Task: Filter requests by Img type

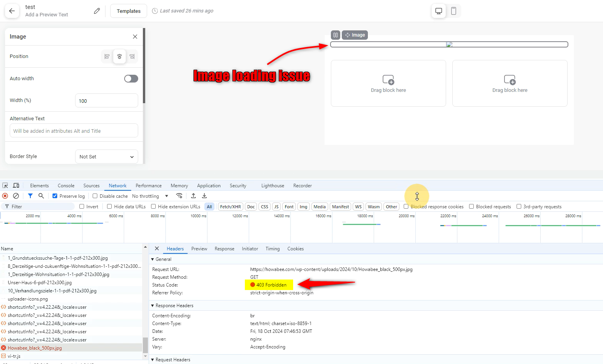Action: pos(304,207)
